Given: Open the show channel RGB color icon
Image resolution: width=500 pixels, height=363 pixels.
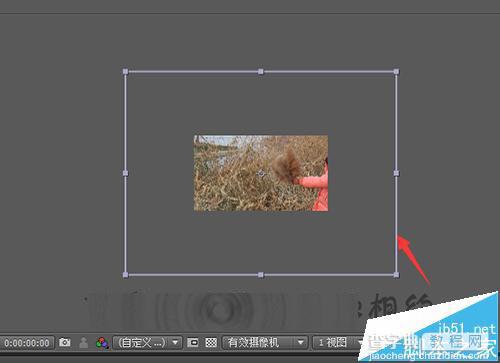Looking at the screenshot, I should click(x=102, y=343).
